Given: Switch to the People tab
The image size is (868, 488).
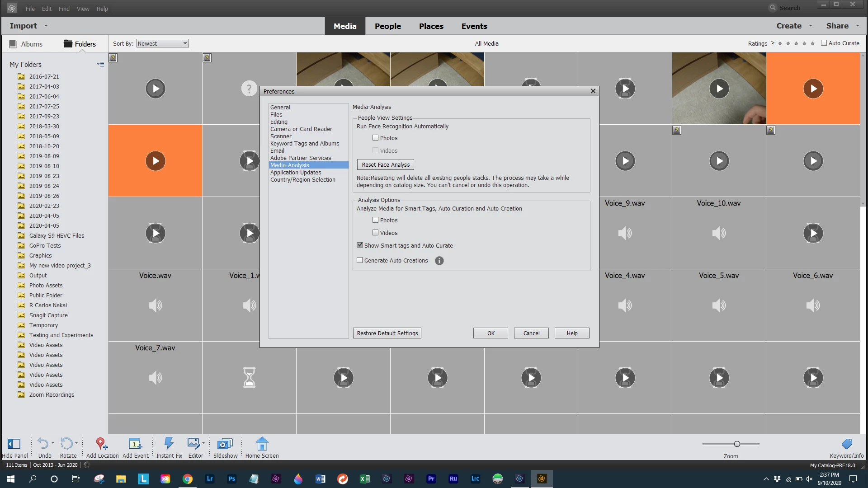Looking at the screenshot, I should pyautogui.click(x=387, y=26).
